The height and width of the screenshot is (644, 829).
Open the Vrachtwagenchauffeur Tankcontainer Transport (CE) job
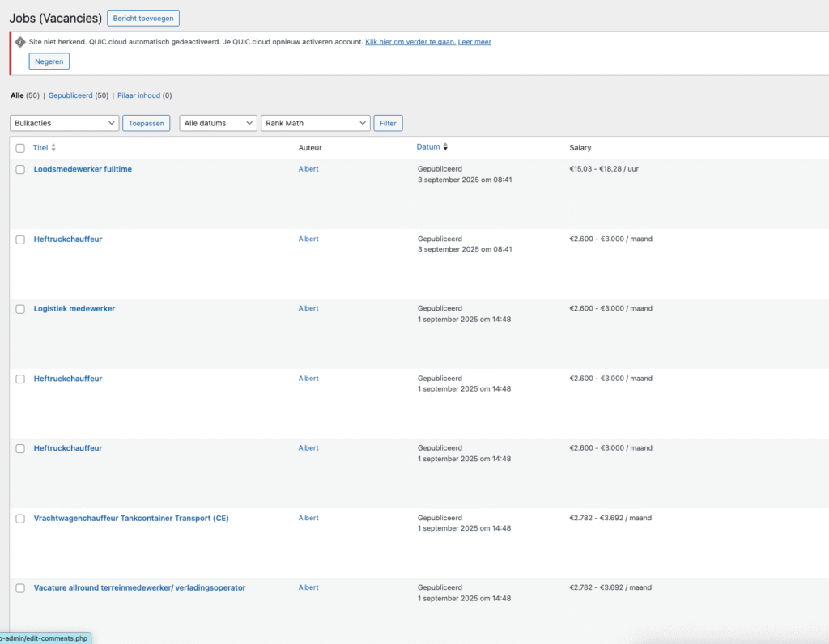coord(131,519)
